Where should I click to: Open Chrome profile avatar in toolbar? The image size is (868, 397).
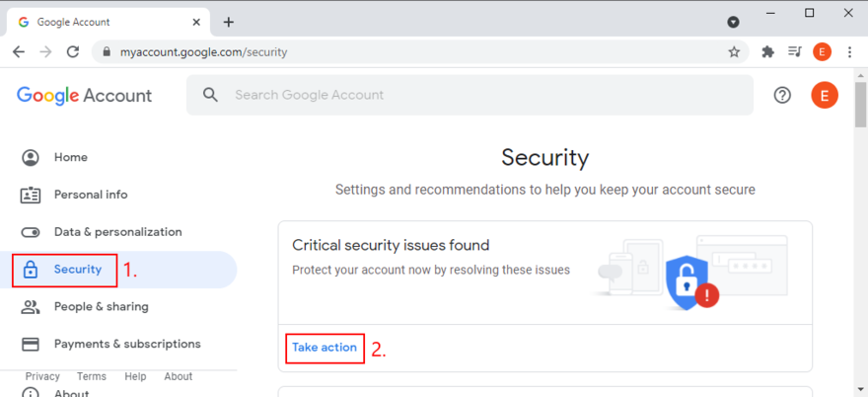coord(823,52)
